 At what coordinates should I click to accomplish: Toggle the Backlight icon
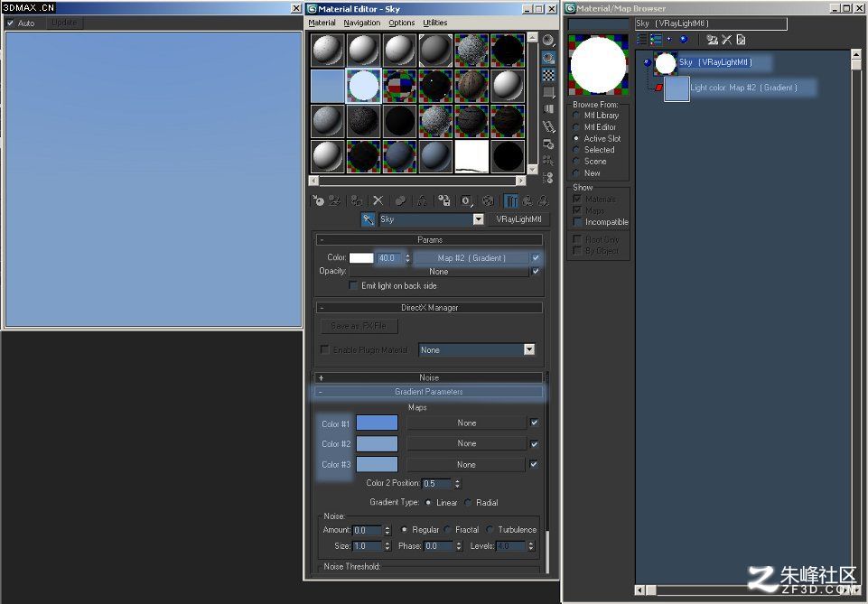click(x=548, y=58)
